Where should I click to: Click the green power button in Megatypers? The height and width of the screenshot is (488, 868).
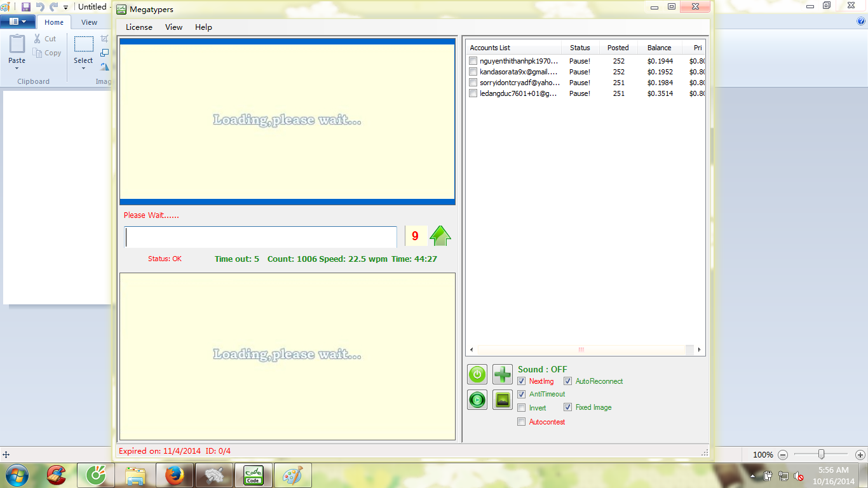point(477,374)
